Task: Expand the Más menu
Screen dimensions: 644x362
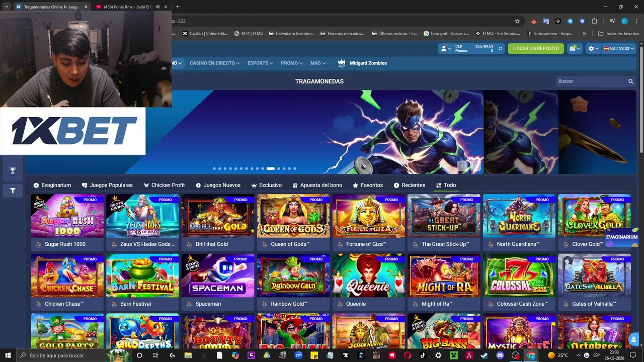Action: [318, 63]
